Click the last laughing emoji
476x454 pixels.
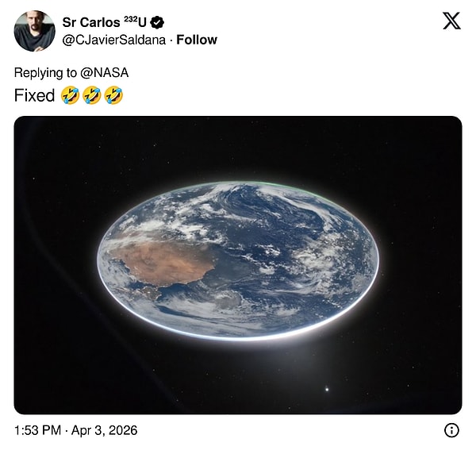coord(114,95)
